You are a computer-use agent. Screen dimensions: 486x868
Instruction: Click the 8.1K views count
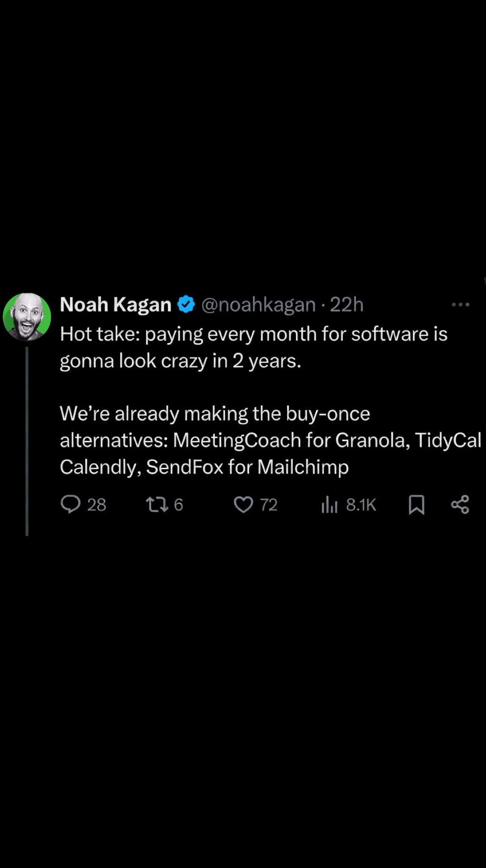(361, 505)
